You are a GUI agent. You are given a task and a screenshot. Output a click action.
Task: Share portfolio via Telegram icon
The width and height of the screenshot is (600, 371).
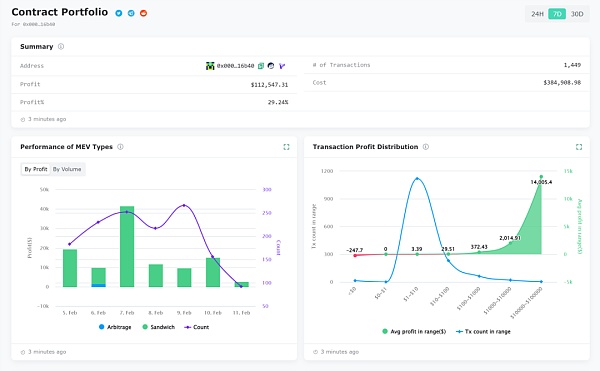(131, 13)
